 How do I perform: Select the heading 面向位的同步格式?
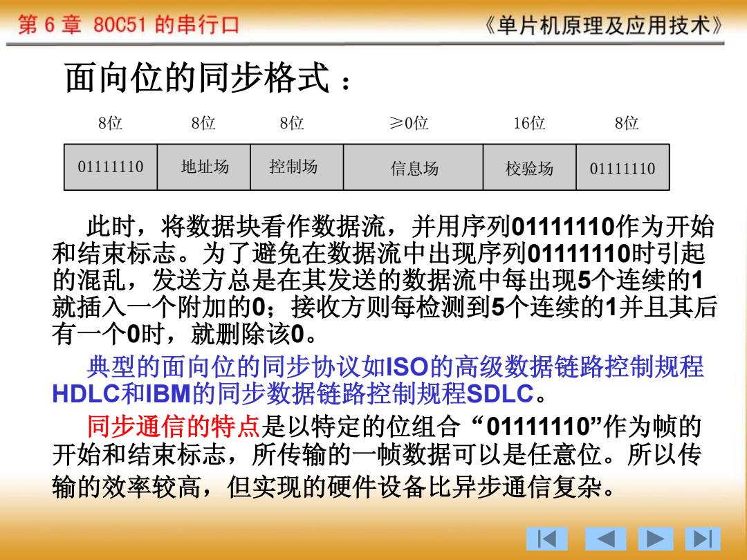click(197, 77)
